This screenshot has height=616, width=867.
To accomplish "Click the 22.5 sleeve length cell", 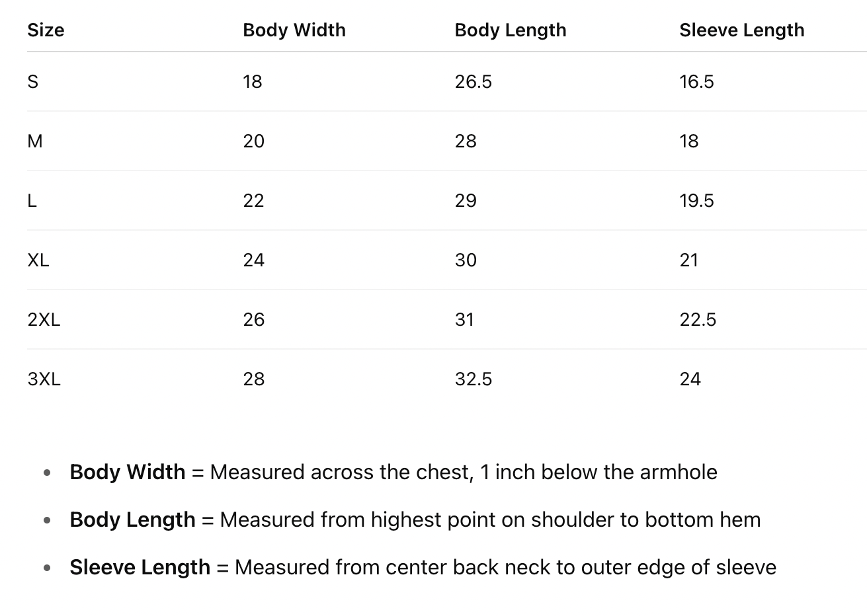I will pos(698,319).
